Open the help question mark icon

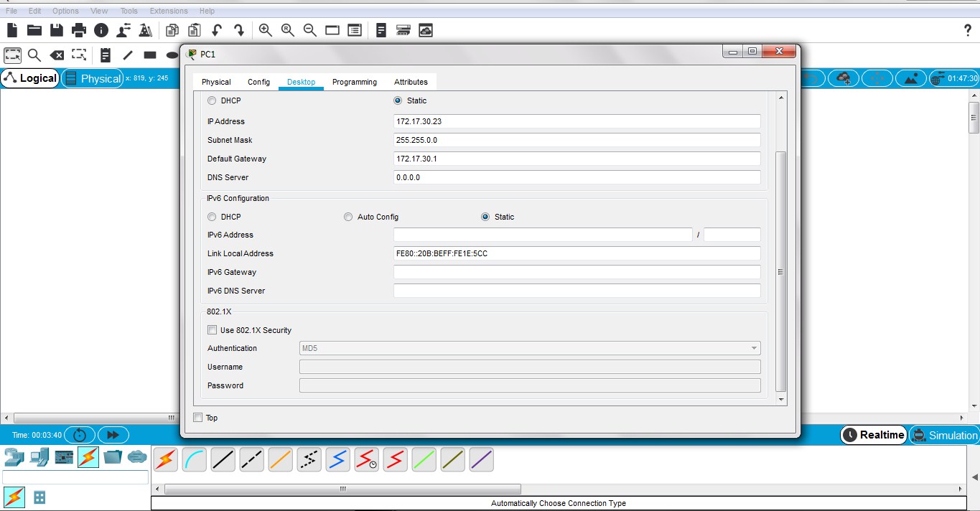[968, 30]
